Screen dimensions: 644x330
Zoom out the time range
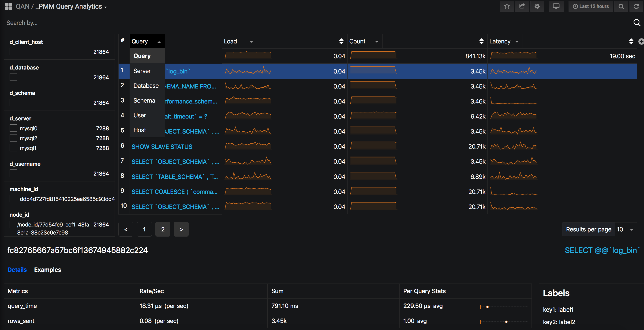[x=621, y=6]
